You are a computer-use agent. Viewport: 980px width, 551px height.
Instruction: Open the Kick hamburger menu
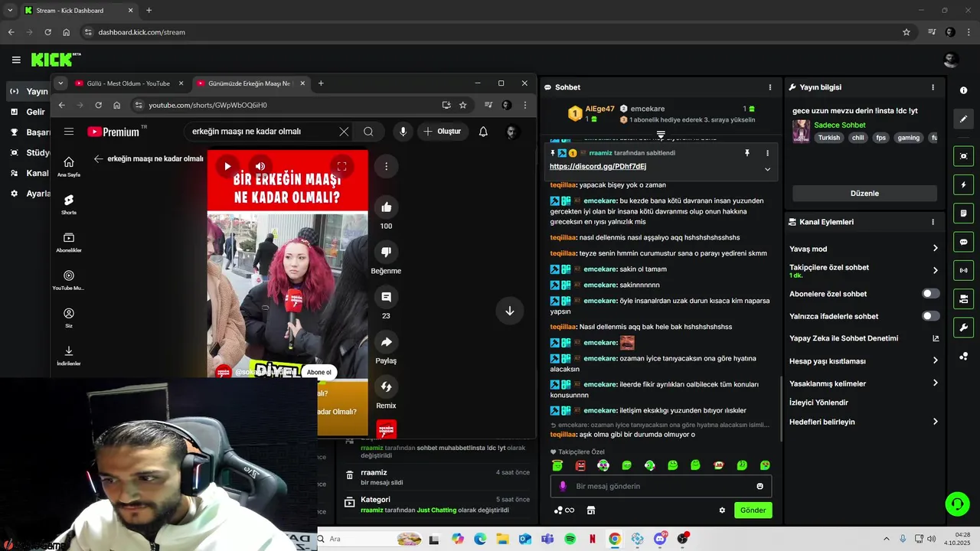coord(16,60)
